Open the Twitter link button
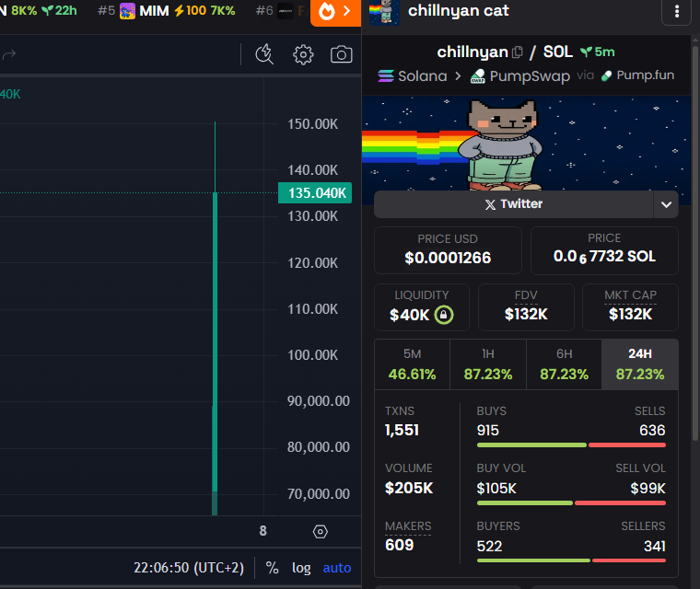 [513, 204]
